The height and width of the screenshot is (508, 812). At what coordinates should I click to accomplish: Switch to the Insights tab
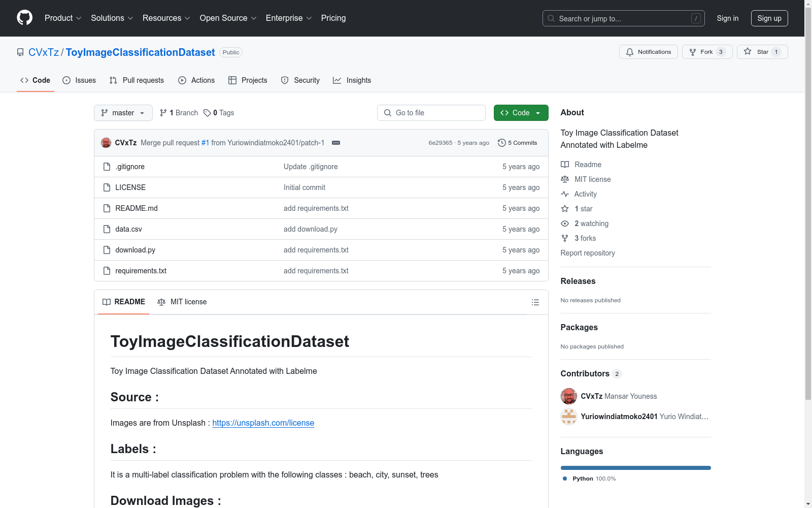(x=352, y=80)
